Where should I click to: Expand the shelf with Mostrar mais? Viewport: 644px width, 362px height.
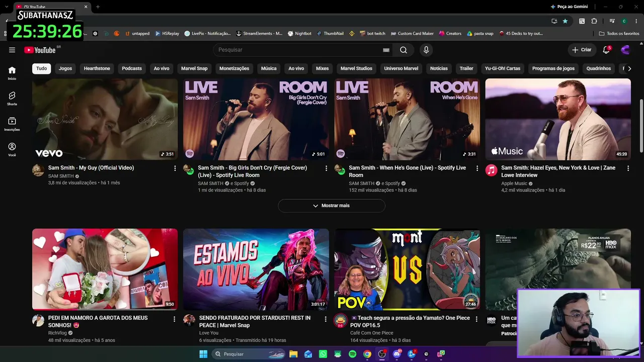point(332,206)
